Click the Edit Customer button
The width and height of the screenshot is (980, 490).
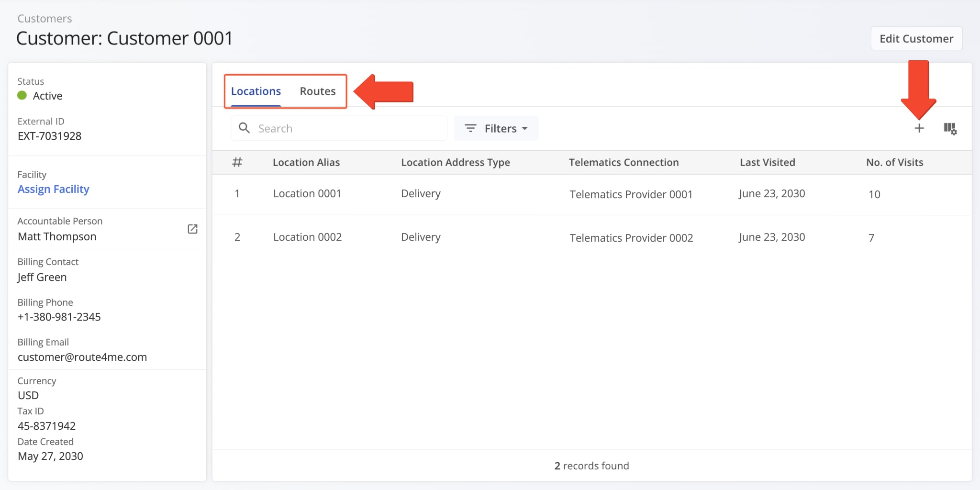pyautogui.click(x=916, y=38)
